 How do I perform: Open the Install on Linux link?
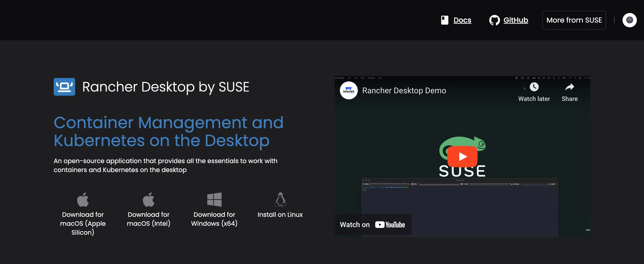(x=280, y=215)
